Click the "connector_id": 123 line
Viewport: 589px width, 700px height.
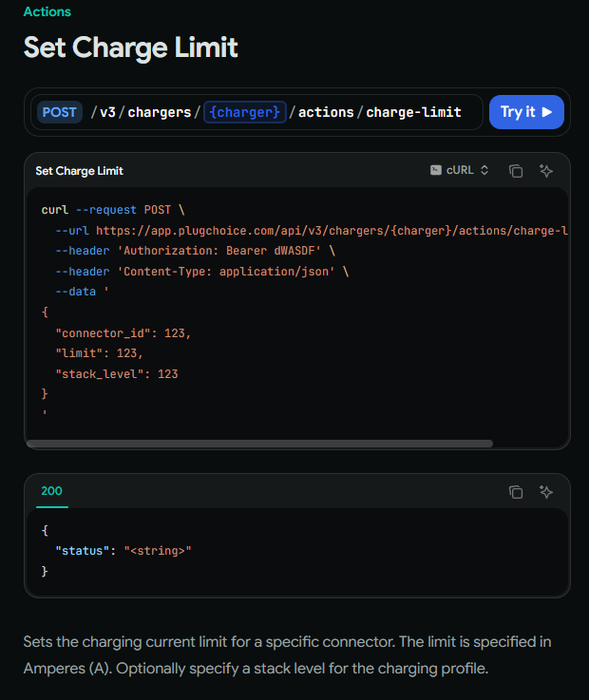123,333
